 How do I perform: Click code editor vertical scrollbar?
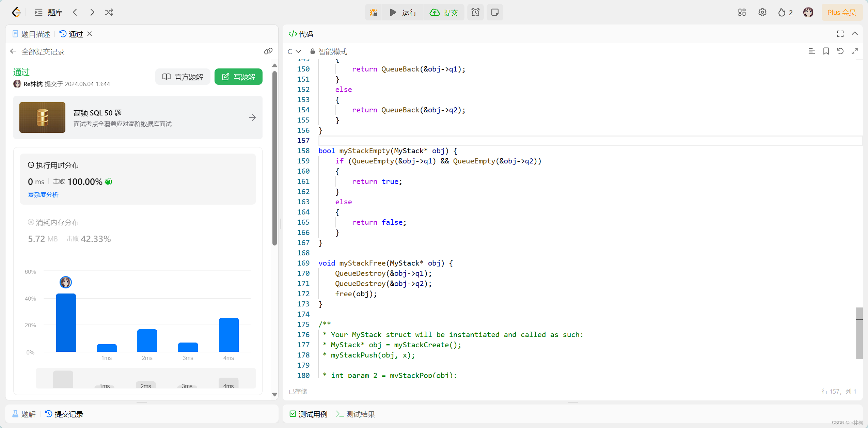[859, 333]
